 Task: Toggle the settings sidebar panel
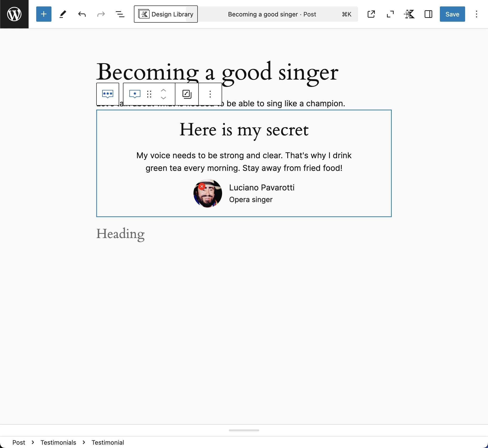point(428,14)
